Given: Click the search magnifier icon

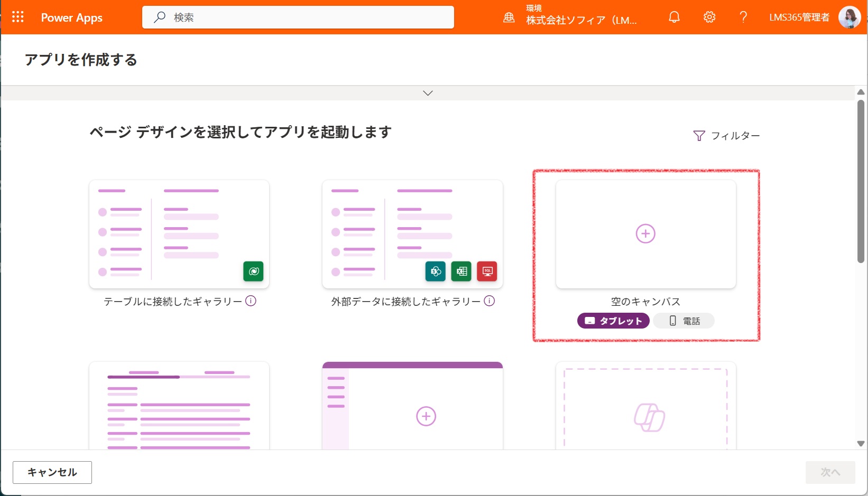Looking at the screenshot, I should (x=159, y=17).
